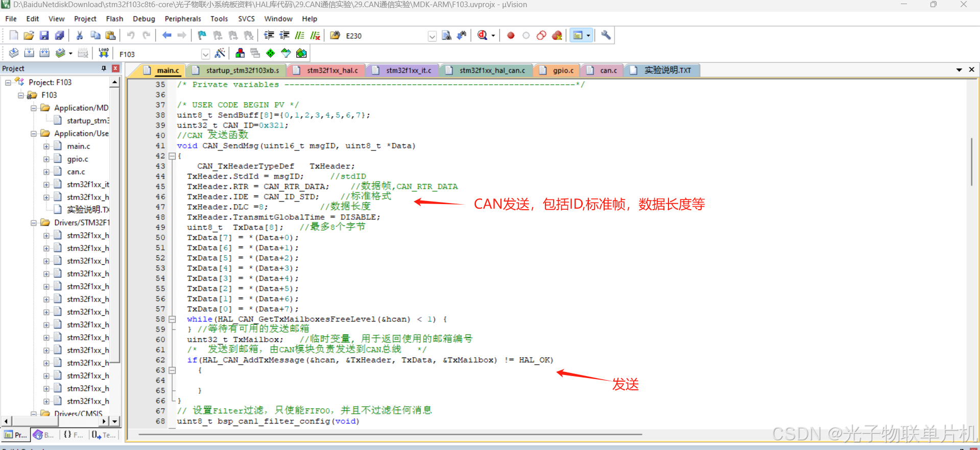Open debug button dropdown arrow
The width and height of the screenshot is (980, 450).
coord(493,36)
